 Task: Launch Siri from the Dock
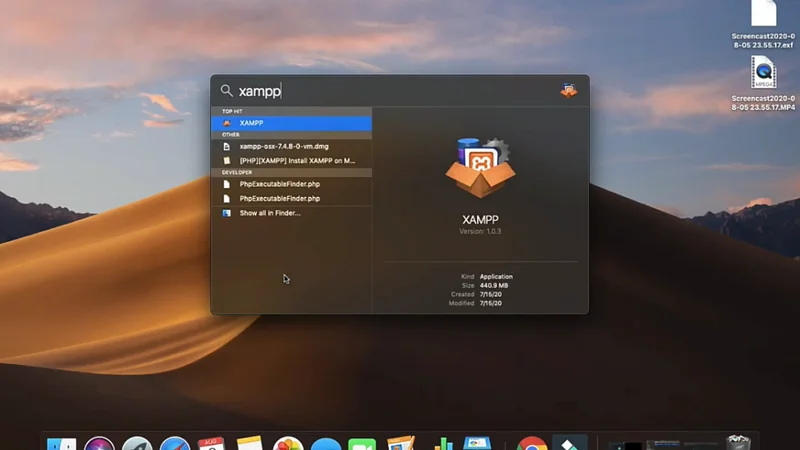pos(99,443)
